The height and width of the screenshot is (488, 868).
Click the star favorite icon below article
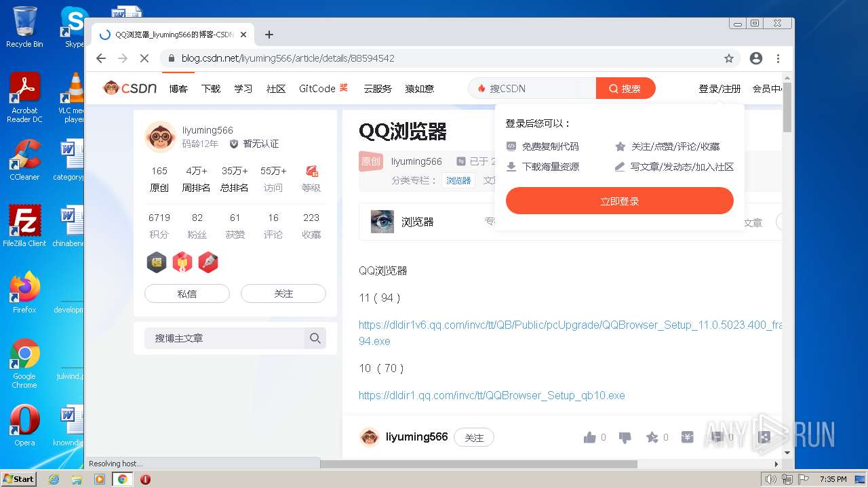(x=652, y=437)
